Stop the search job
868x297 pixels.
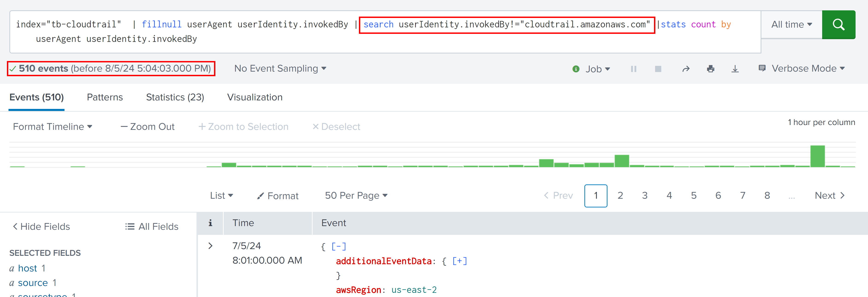coord(658,69)
